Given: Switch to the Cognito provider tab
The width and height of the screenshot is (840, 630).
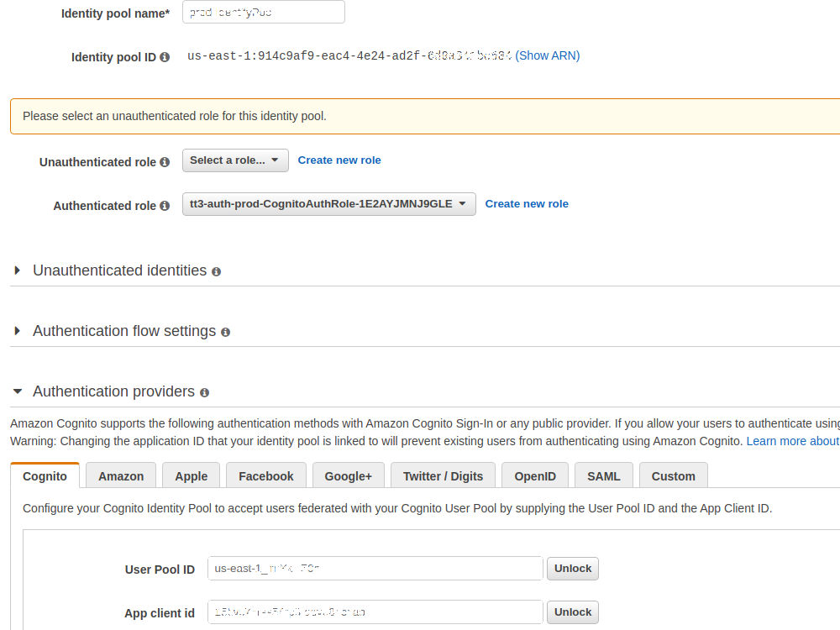Looking at the screenshot, I should coord(45,475).
